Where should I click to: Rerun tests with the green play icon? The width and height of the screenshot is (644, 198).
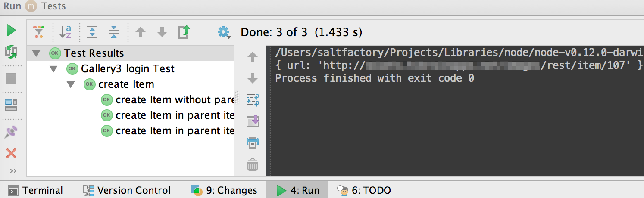(11, 31)
